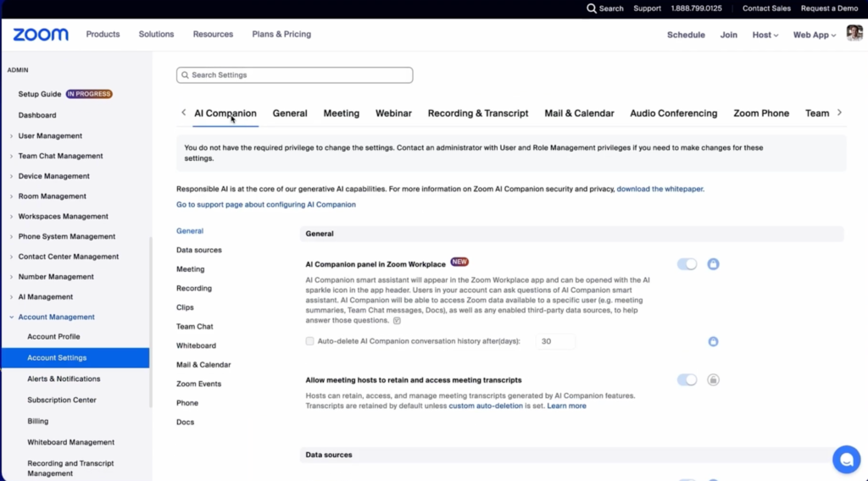Click the Search Settings input field

coord(295,75)
